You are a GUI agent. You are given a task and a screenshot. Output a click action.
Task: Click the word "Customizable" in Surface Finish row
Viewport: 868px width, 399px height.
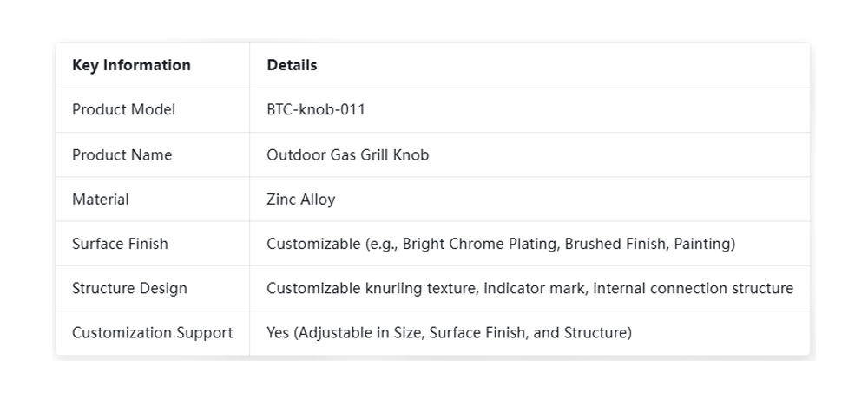click(309, 244)
